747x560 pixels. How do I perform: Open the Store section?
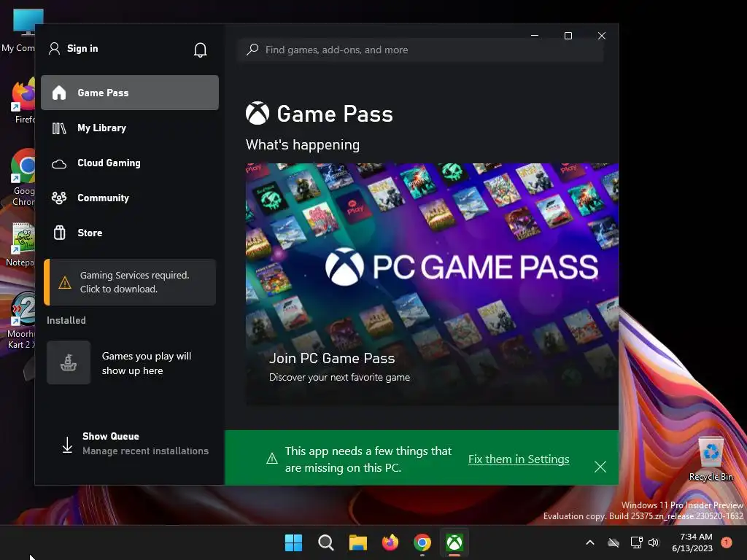[x=130, y=233]
